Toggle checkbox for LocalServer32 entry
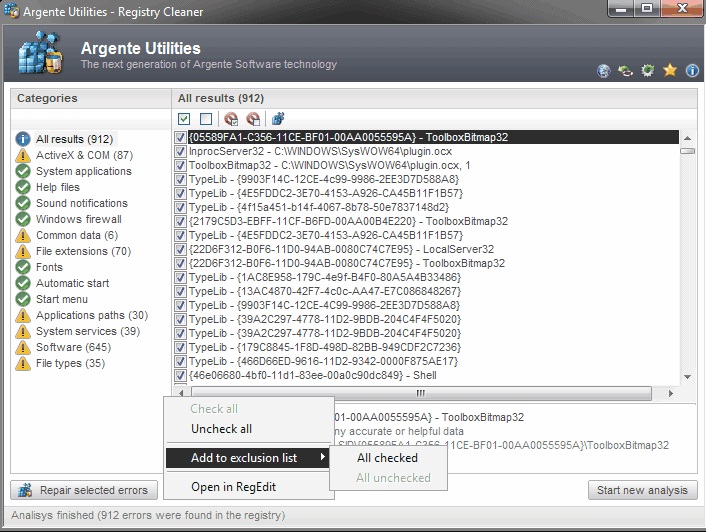The width and height of the screenshot is (706, 532). pyautogui.click(x=181, y=248)
